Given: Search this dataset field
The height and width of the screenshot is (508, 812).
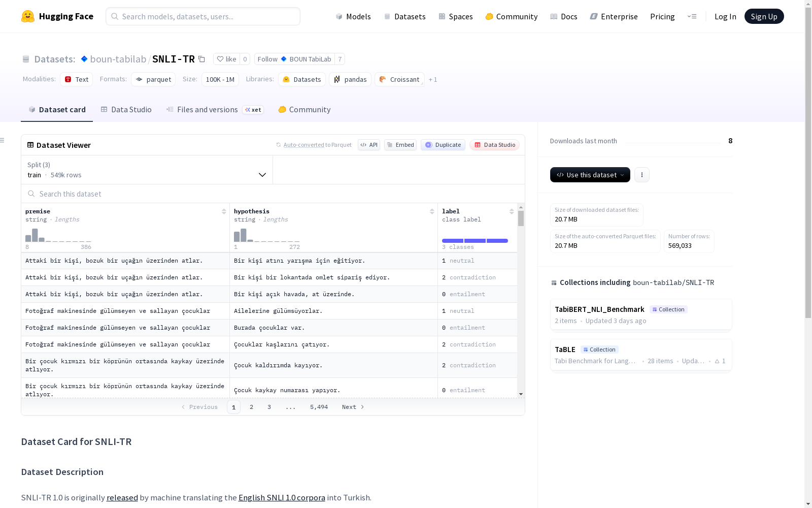Looking at the screenshot, I should (273, 194).
